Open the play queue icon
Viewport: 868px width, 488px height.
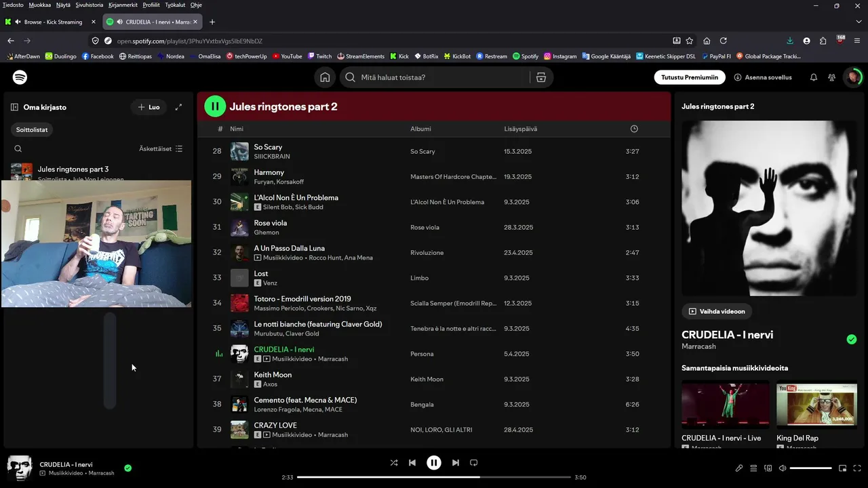[753, 468]
